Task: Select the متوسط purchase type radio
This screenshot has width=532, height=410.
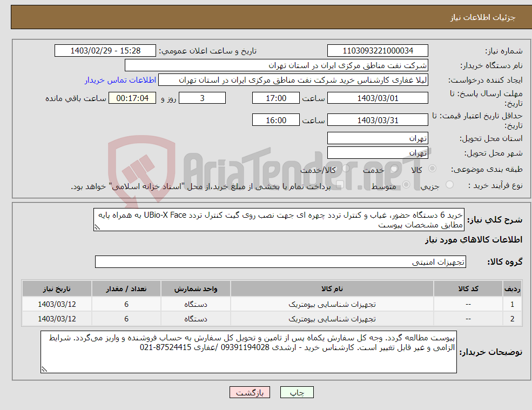Action: tap(406, 185)
